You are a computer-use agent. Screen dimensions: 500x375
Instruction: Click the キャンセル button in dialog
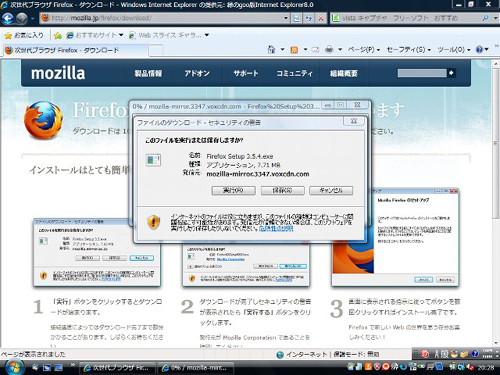[x=331, y=190]
